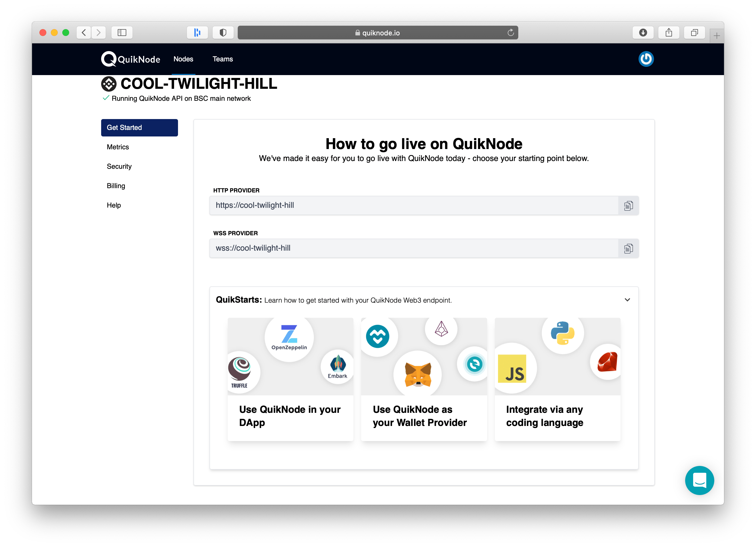Show all Safari tabs overview
The width and height of the screenshot is (756, 547).
[694, 33]
